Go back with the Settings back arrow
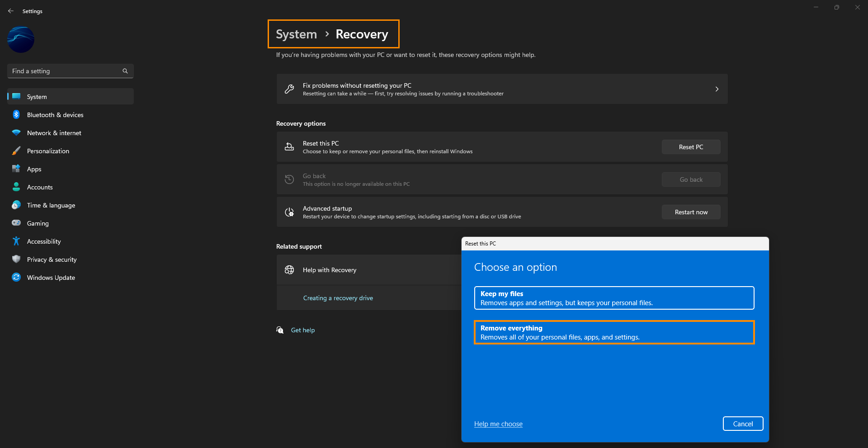 [x=11, y=11]
